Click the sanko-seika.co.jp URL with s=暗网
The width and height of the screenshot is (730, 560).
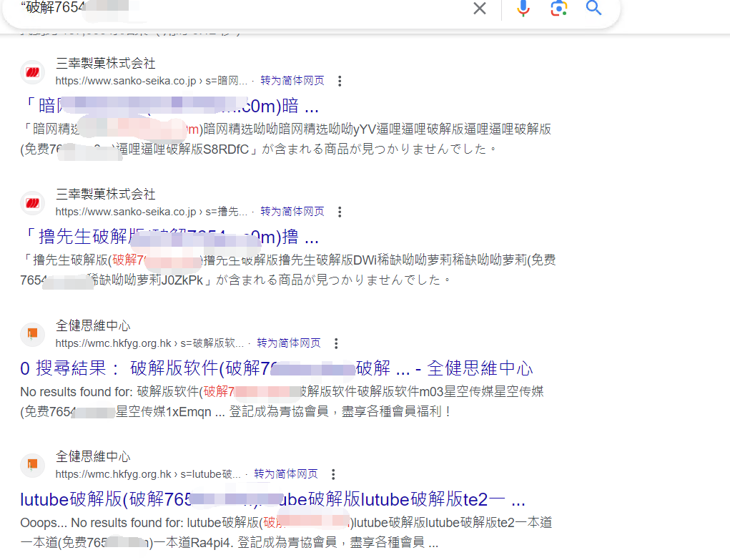tap(152, 81)
